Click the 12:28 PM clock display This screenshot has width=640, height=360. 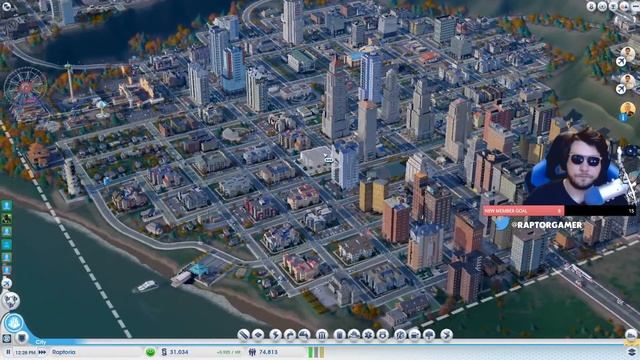(x=25, y=352)
